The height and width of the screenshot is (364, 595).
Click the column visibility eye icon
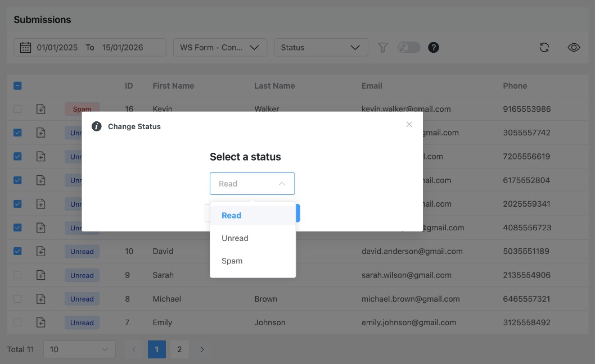click(574, 47)
